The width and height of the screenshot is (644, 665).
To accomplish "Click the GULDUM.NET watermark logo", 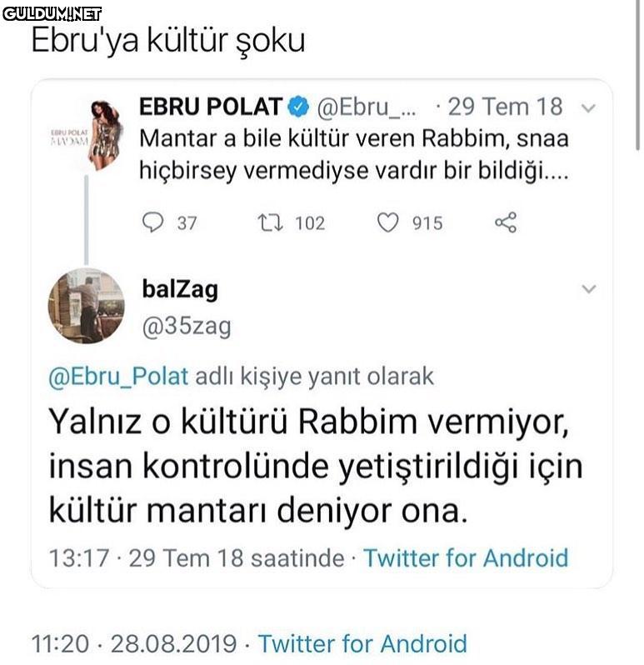I will click(x=52, y=13).
